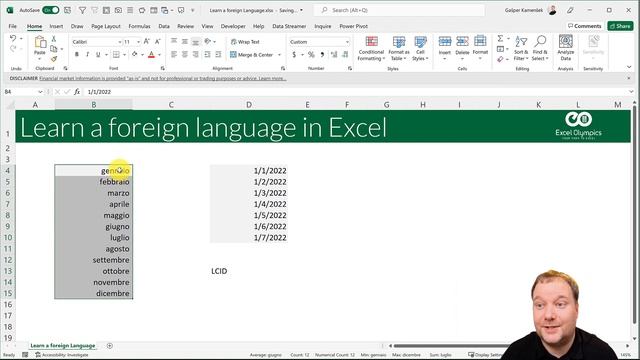The width and height of the screenshot is (640, 360).
Task: Click the Increase Indent icon
Action: point(218,55)
